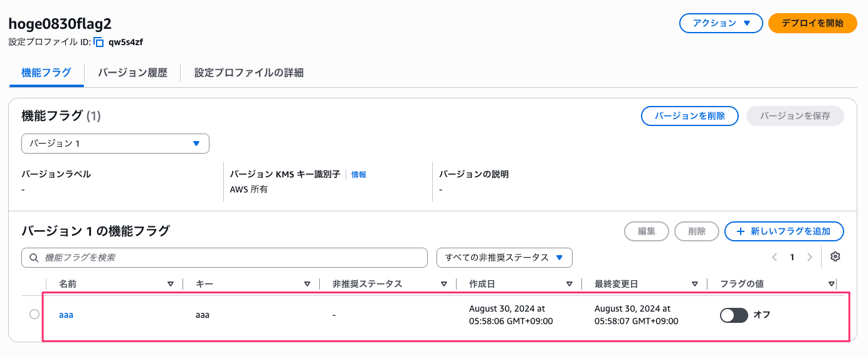Click the AWS 所有 value
Screen dimensions: 868x358
click(249, 189)
